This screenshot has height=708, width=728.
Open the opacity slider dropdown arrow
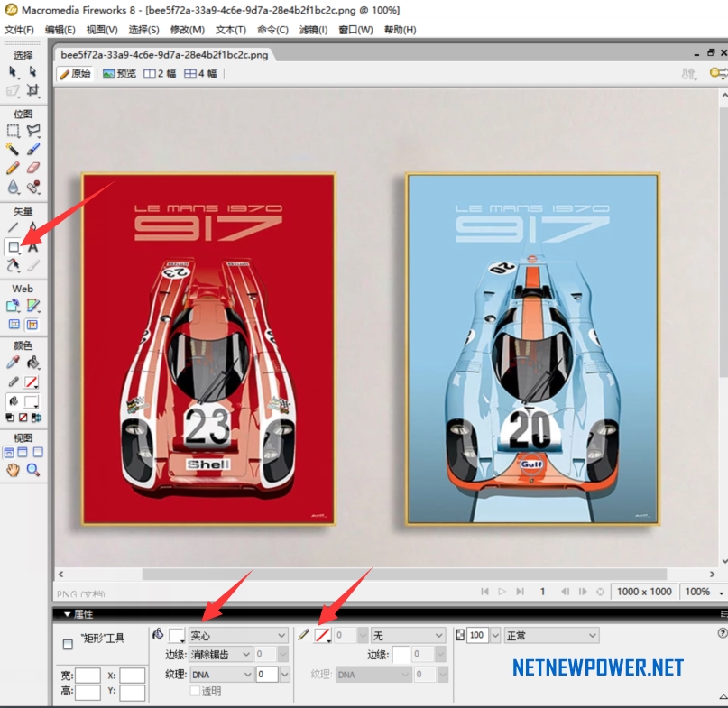(x=495, y=635)
